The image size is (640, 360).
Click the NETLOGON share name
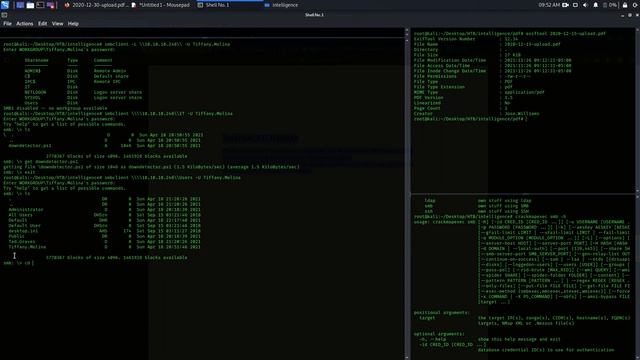point(35,92)
